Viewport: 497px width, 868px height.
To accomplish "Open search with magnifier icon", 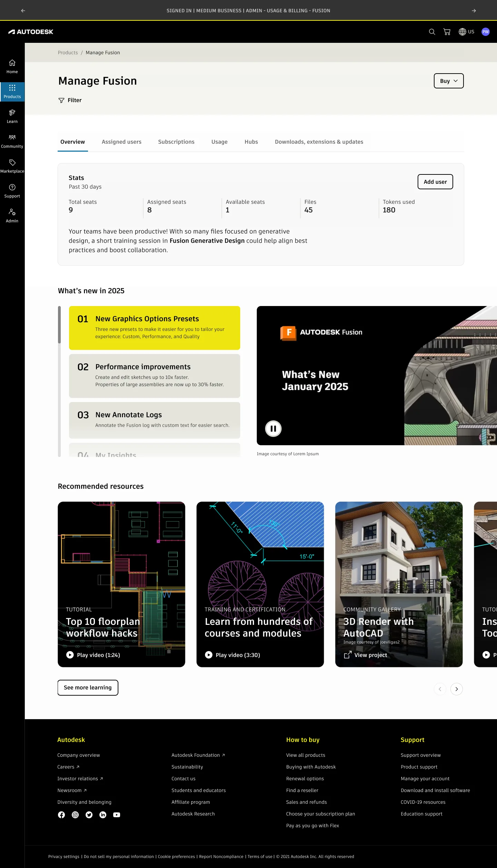I will (x=432, y=32).
